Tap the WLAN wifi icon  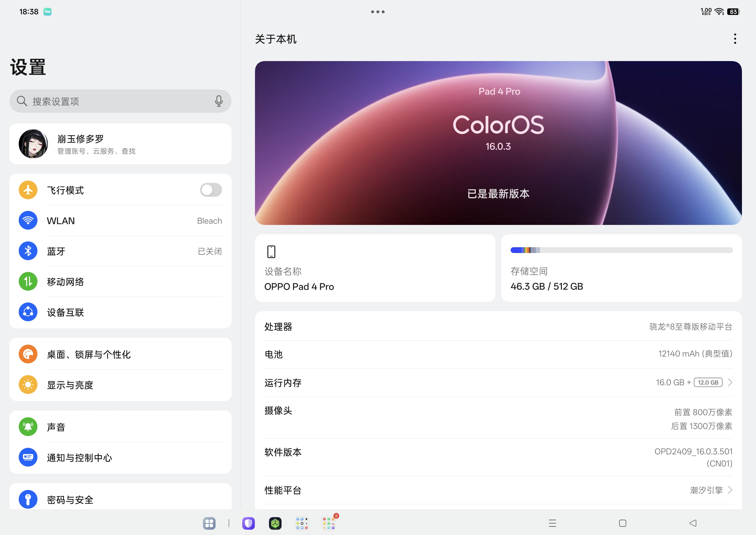(x=28, y=220)
